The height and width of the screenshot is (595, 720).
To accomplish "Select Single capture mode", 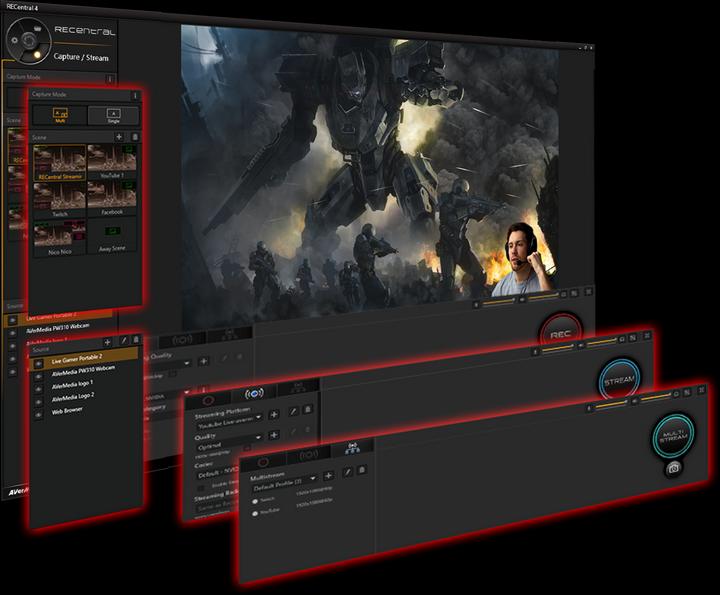I will point(113,115).
